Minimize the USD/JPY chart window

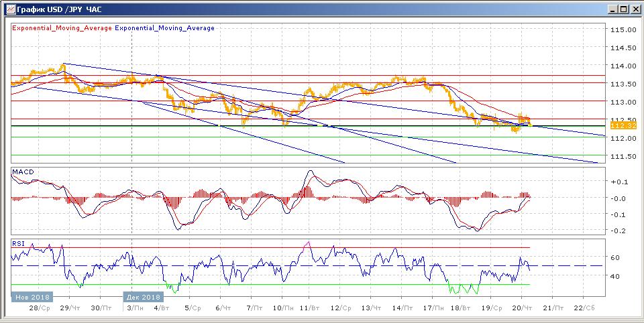click(x=613, y=9)
